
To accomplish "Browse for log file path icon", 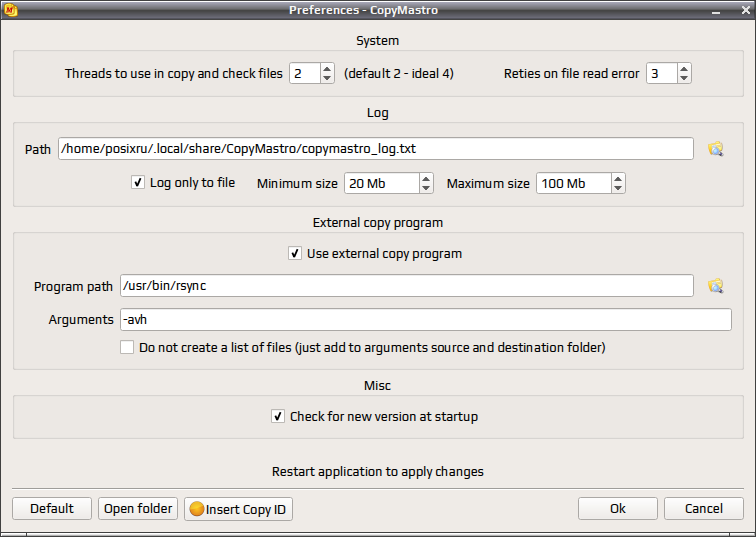I will [x=716, y=149].
